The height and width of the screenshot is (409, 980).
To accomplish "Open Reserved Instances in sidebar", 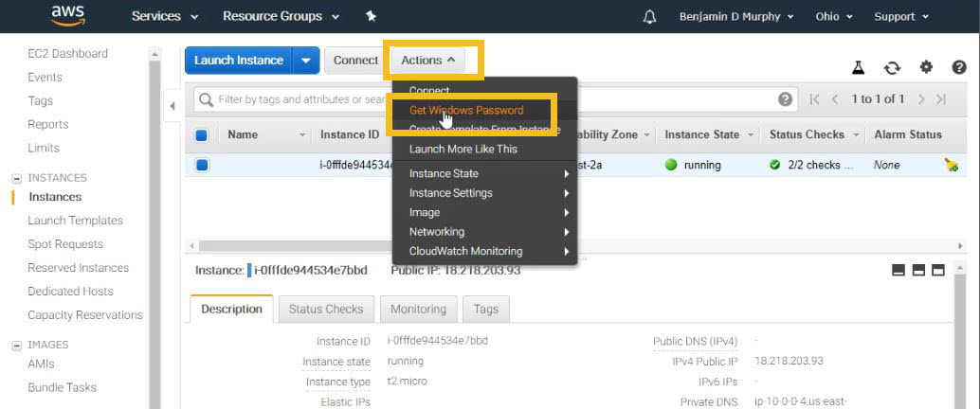I will [78, 268].
